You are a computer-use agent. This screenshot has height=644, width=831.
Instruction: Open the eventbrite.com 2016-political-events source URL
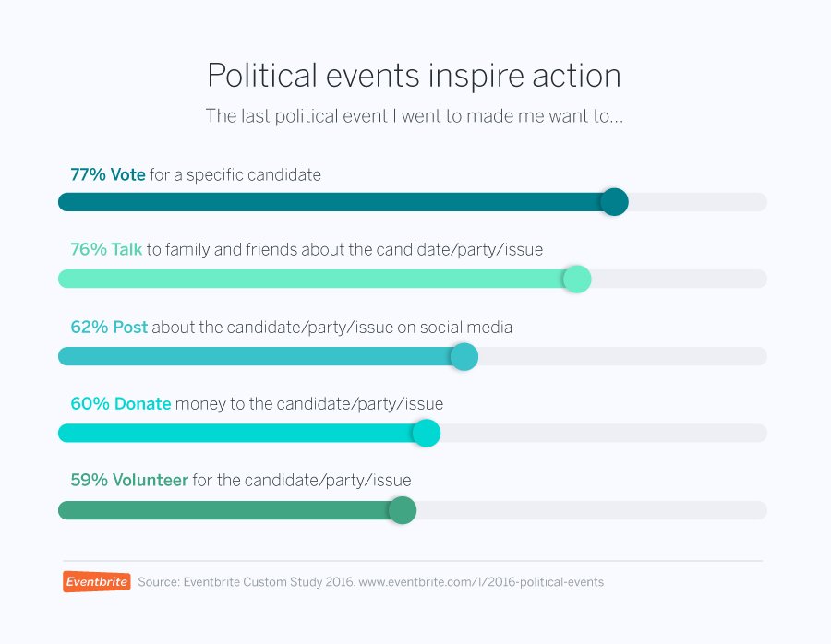point(481,582)
